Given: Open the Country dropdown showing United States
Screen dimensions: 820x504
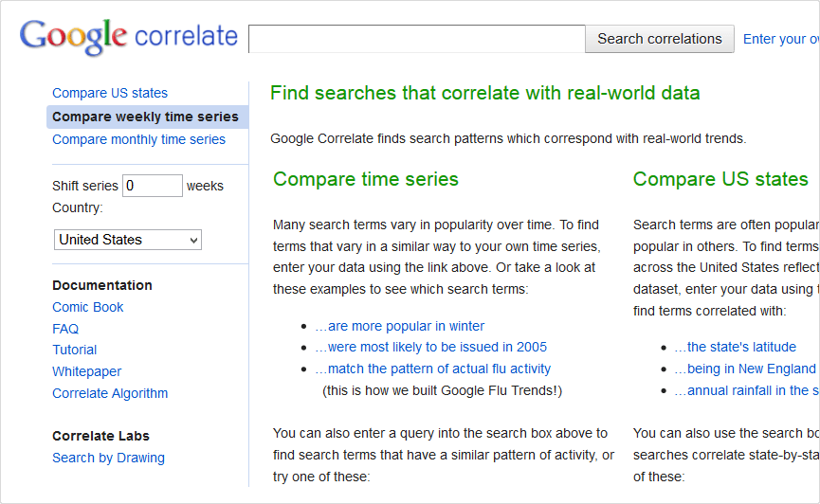Looking at the screenshot, I should click(x=128, y=240).
